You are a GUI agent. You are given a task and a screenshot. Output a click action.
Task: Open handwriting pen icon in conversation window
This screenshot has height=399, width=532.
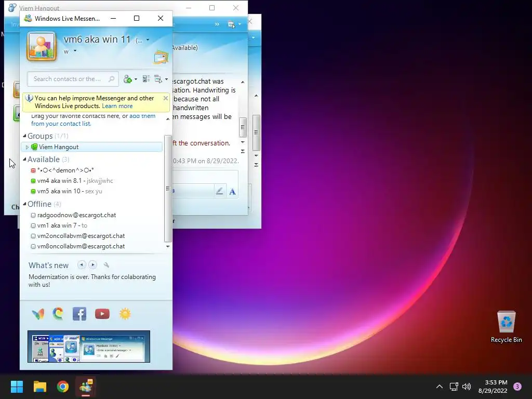(220, 191)
